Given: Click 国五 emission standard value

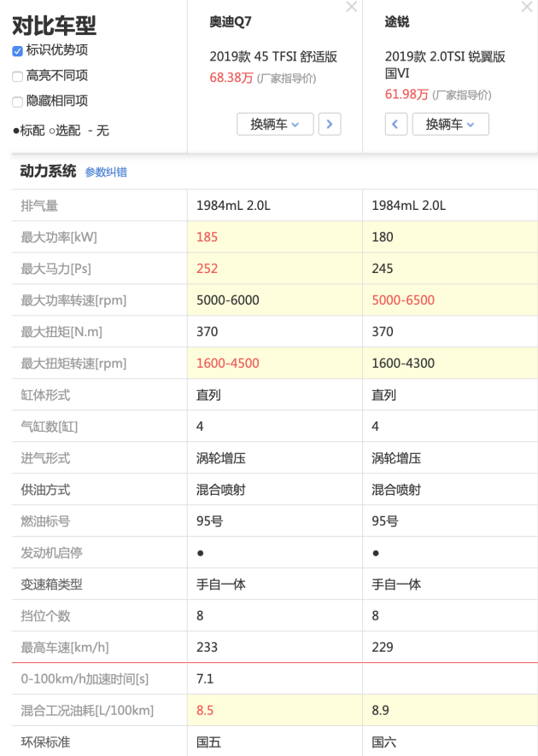Looking at the screenshot, I should point(208,742).
